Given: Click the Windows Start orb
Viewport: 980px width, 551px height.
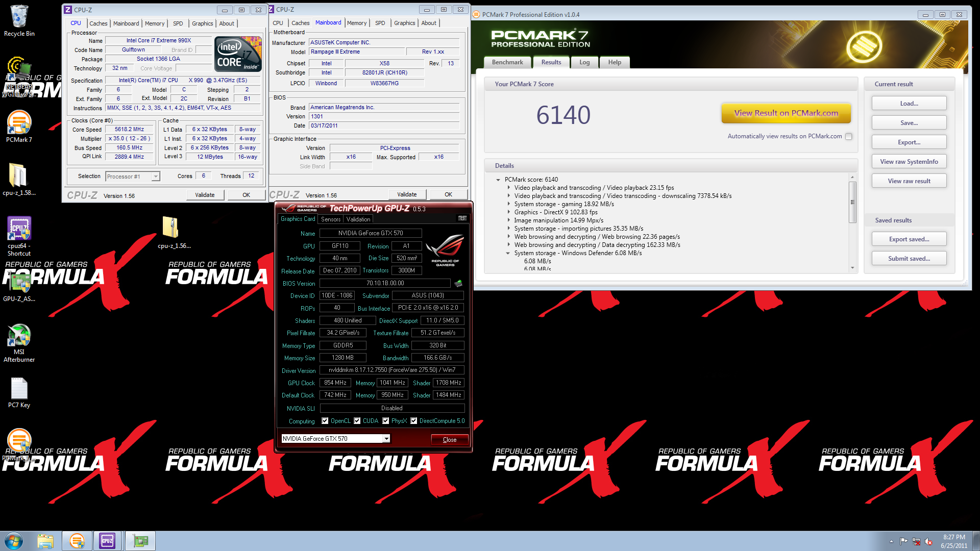Looking at the screenshot, I should coord(14,541).
